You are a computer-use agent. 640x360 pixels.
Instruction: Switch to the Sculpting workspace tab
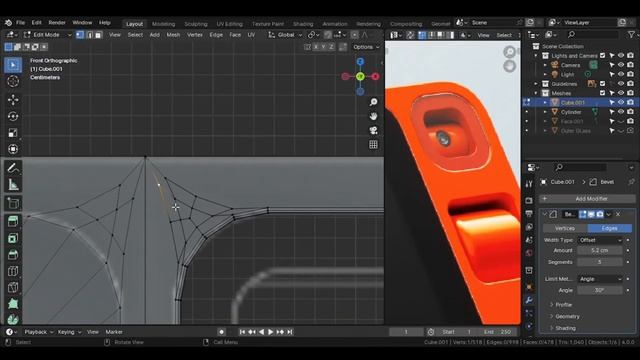click(x=196, y=24)
